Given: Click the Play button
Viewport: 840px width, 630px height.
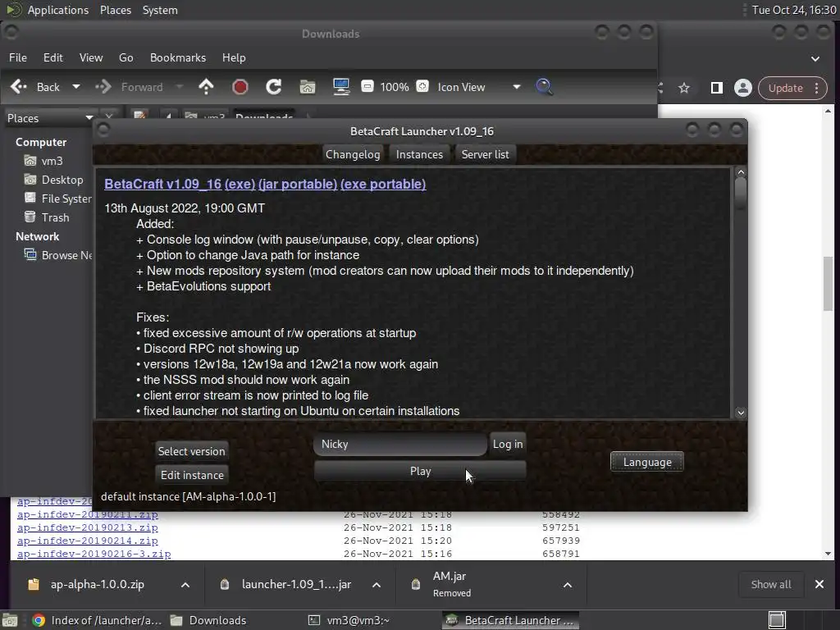Looking at the screenshot, I should click(x=421, y=471).
